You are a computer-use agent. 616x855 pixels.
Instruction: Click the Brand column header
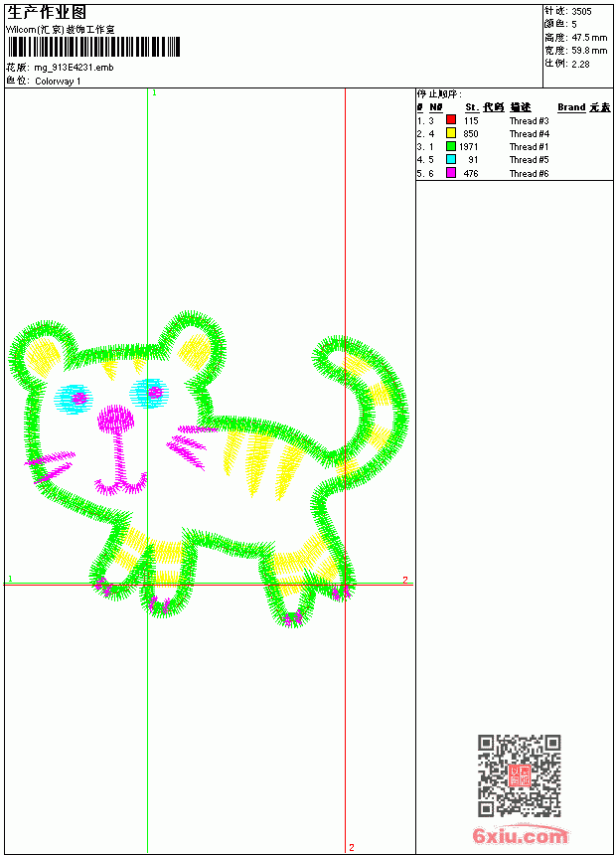571,107
